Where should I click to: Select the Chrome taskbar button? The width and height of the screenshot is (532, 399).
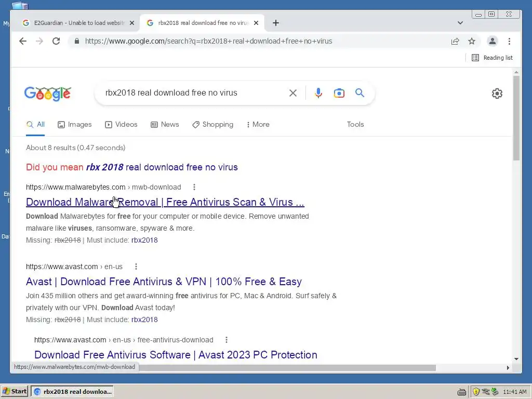point(72,392)
